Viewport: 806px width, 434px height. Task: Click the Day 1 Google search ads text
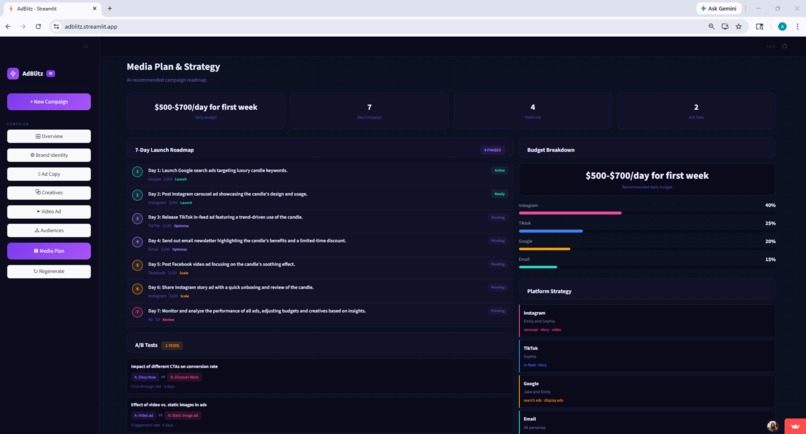(x=217, y=170)
